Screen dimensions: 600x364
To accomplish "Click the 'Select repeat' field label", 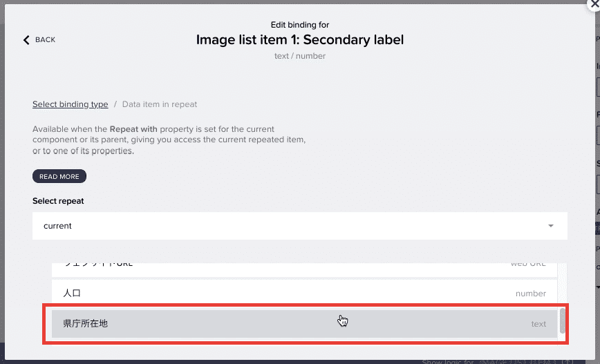I will tap(58, 201).
